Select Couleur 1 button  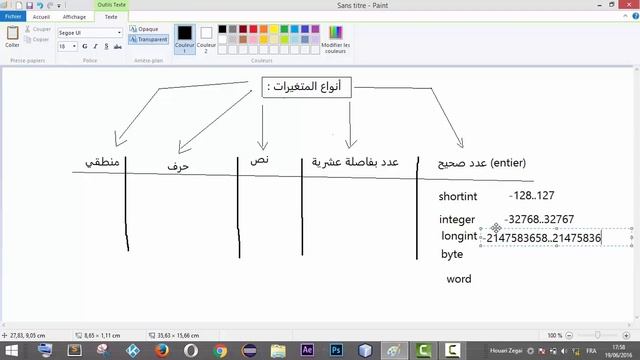[x=184, y=39]
